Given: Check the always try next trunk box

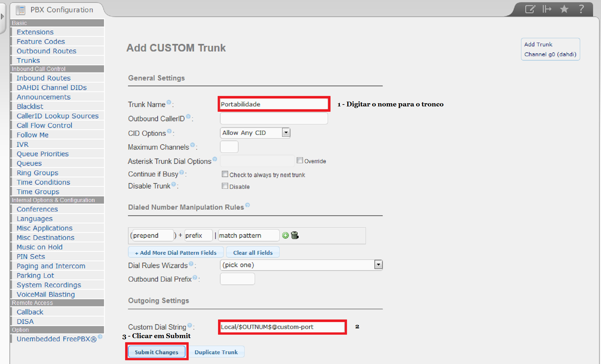Looking at the screenshot, I should [x=225, y=174].
